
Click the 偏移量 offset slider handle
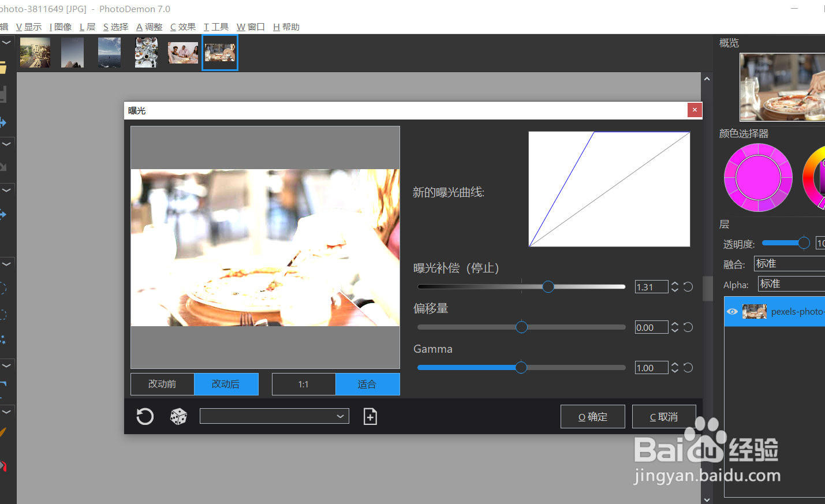click(x=522, y=327)
